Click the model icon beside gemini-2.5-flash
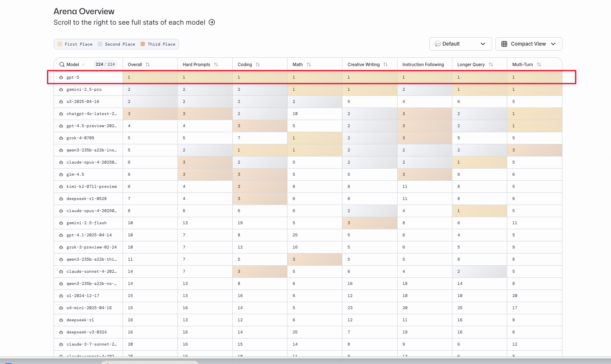The image size is (611, 364). [61, 223]
